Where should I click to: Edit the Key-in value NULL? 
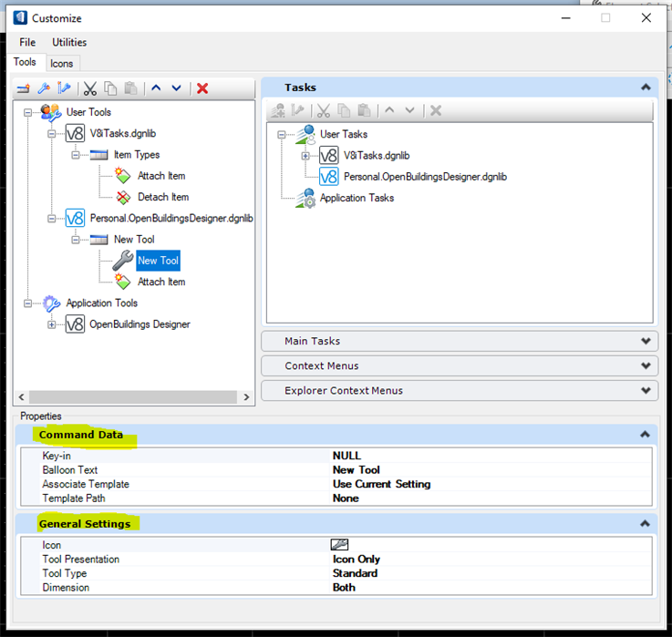pyautogui.click(x=491, y=456)
